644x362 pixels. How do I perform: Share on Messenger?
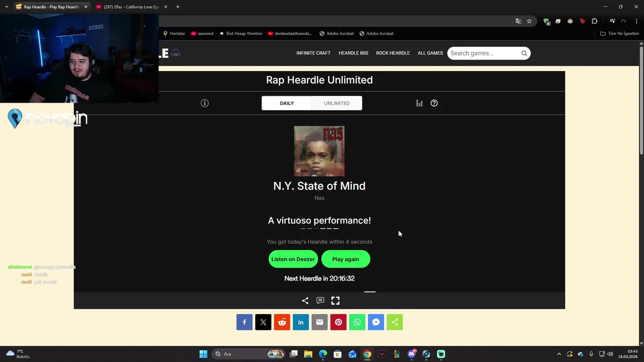pyautogui.click(x=376, y=322)
